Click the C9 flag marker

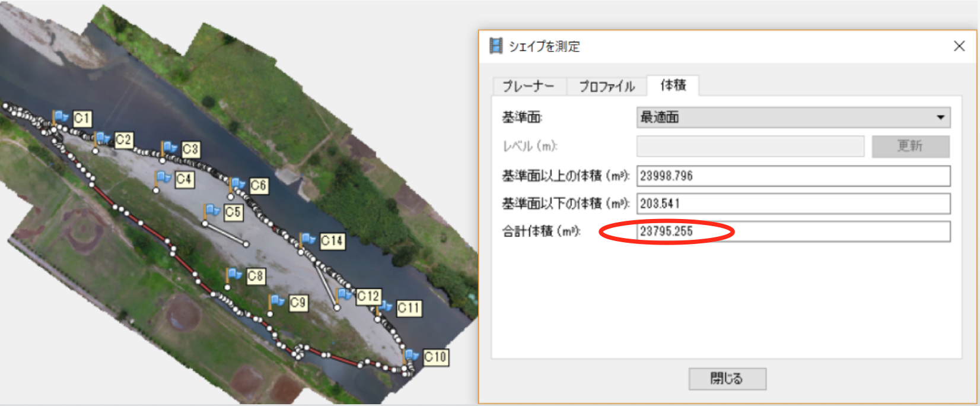[x=277, y=302]
